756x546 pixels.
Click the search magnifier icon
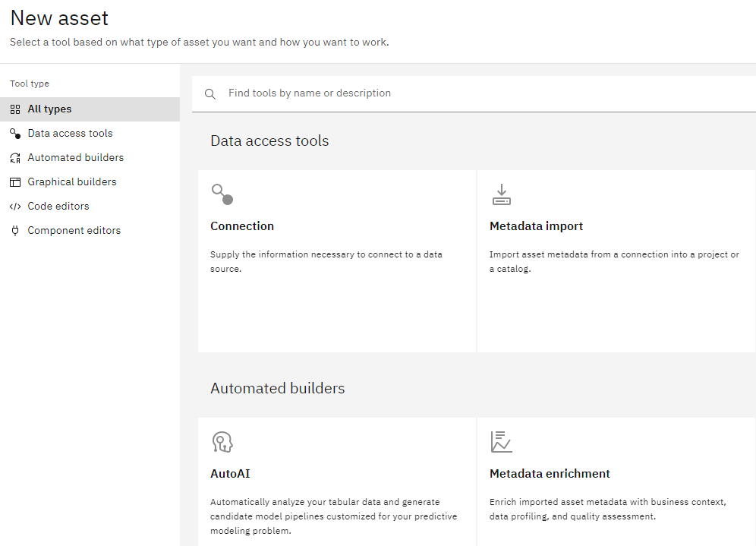click(210, 94)
